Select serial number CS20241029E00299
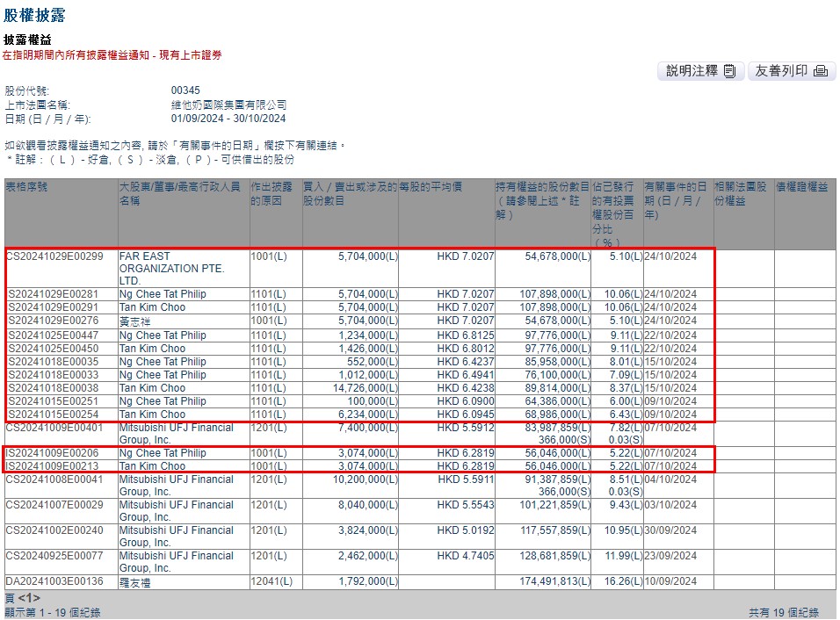840x620 pixels. click(x=54, y=256)
